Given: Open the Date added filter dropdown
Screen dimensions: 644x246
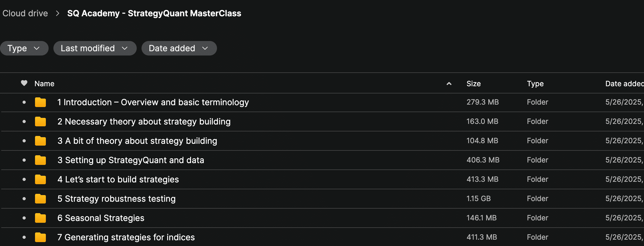Looking at the screenshot, I should [179, 48].
